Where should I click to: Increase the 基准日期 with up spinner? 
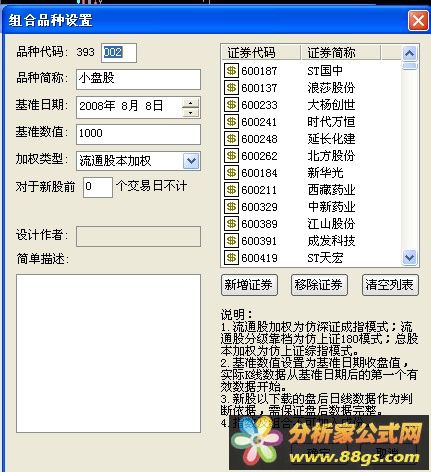(x=191, y=103)
